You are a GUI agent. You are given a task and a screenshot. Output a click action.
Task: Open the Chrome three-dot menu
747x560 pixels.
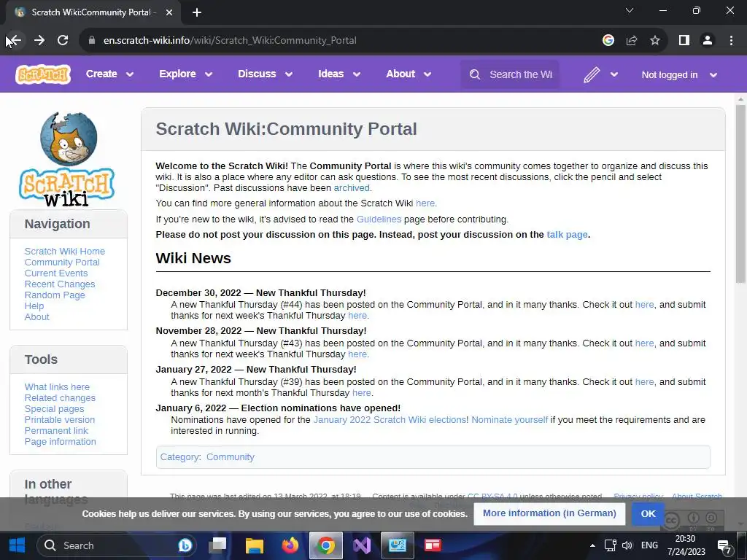pos(731,41)
